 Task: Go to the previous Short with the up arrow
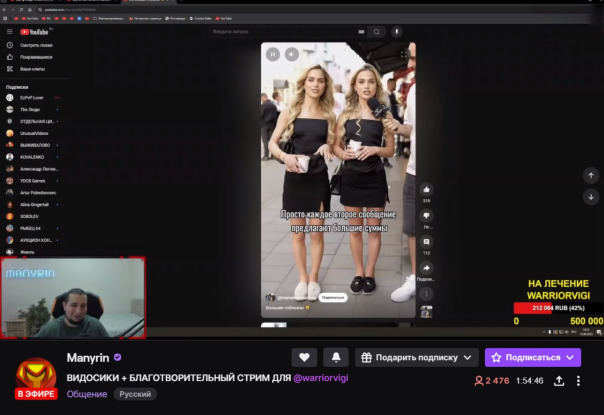click(x=589, y=175)
